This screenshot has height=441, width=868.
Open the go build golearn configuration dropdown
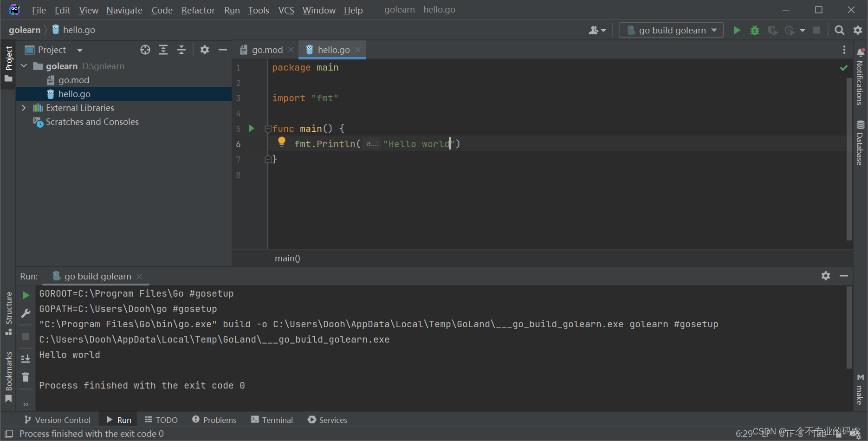[671, 30]
